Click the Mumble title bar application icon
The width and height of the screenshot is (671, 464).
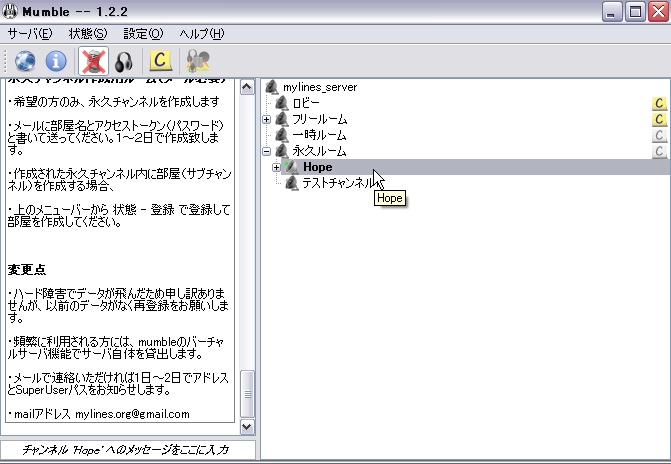point(10,12)
